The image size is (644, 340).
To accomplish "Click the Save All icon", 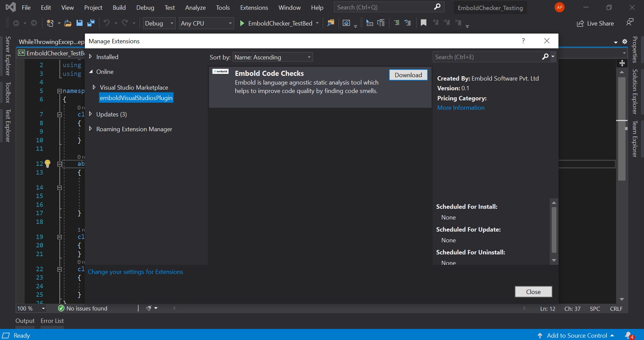I will 91,23.
